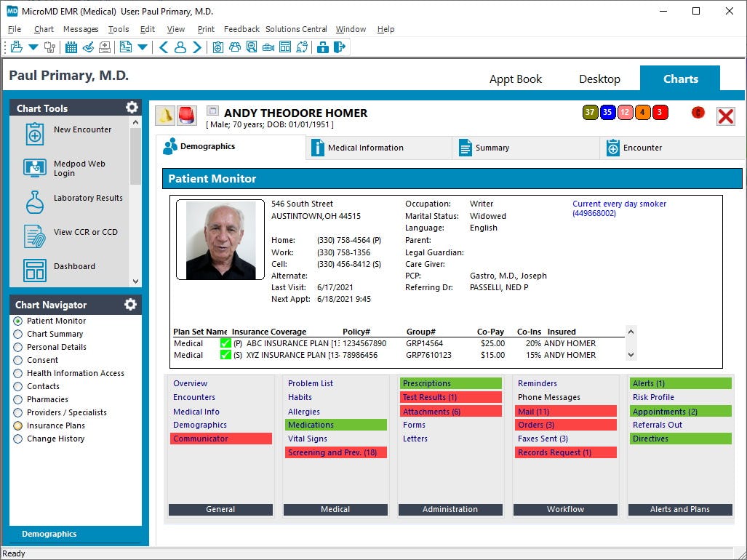Click the log out door icon

click(339, 47)
